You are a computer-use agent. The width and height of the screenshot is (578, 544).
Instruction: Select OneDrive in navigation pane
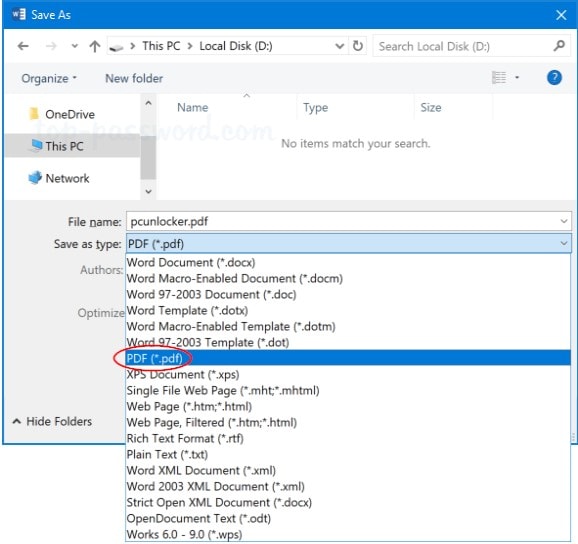[70, 115]
